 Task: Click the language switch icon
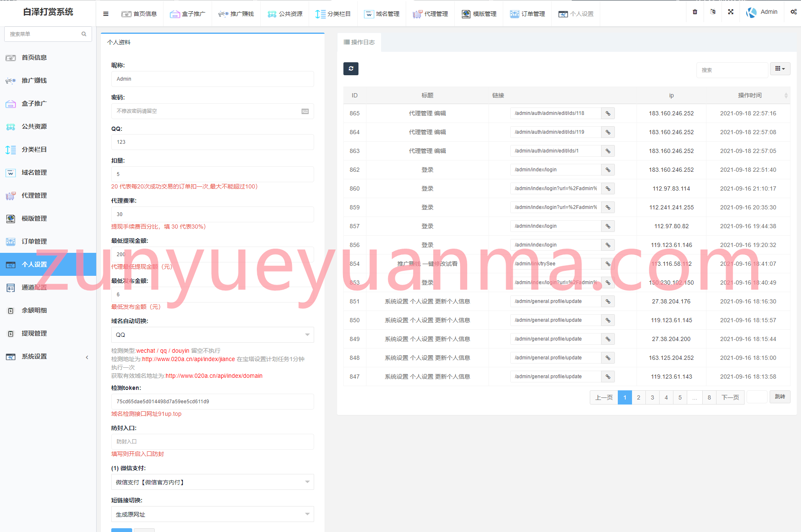tap(713, 12)
